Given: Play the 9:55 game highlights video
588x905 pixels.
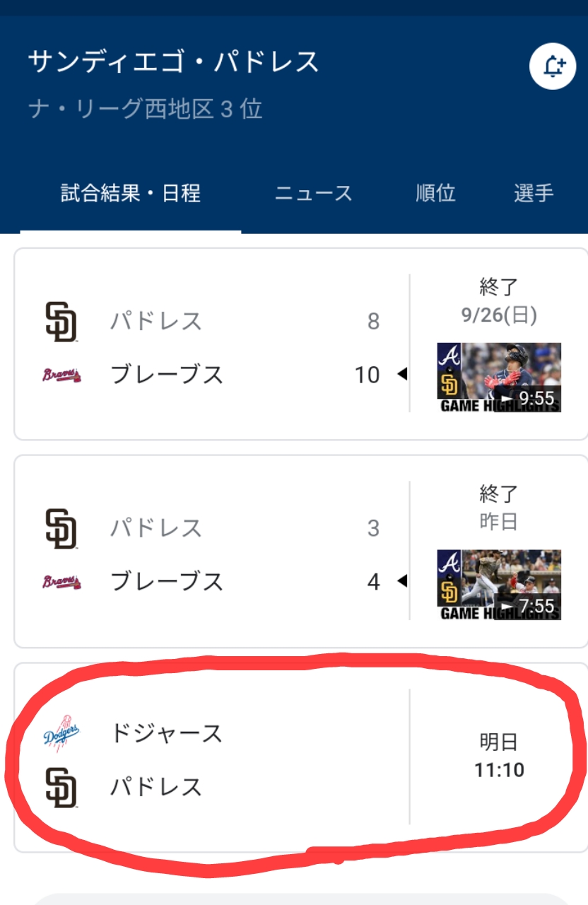Looking at the screenshot, I should click(499, 378).
